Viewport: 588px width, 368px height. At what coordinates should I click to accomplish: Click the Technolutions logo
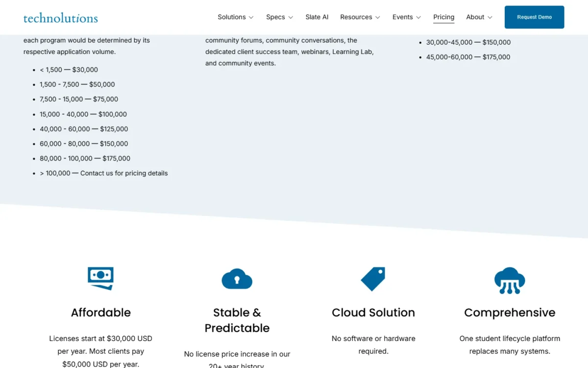pyautogui.click(x=61, y=18)
